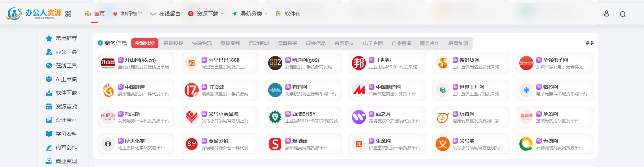
Task: Select AI工具集 in the sidebar
Action: 62,79
